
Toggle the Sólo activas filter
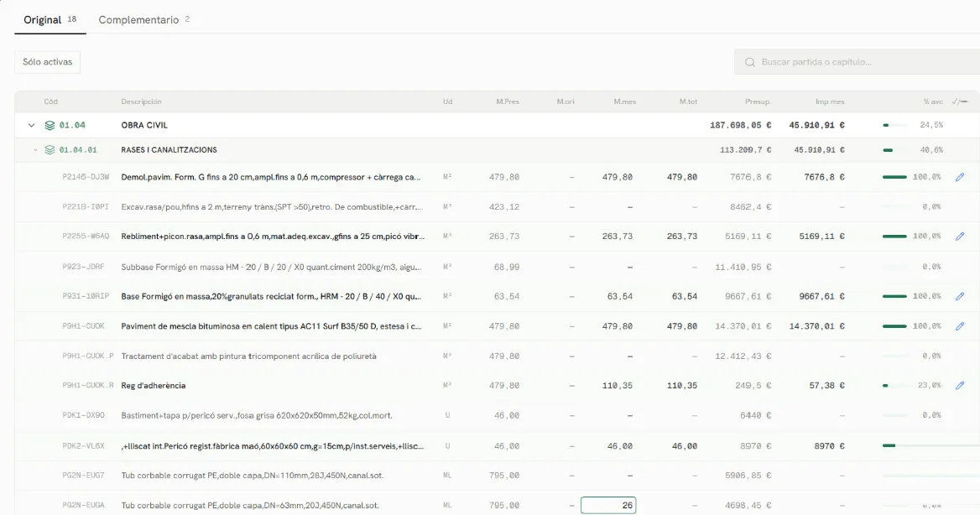point(48,62)
